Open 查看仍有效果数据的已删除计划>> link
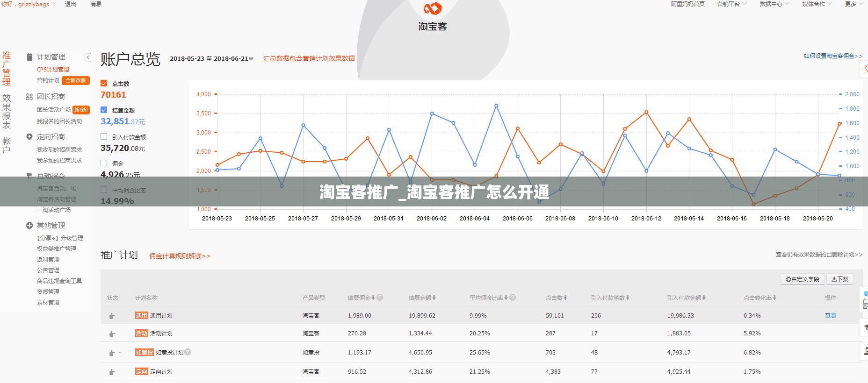Viewport: 868px width, 383px height. point(819,255)
